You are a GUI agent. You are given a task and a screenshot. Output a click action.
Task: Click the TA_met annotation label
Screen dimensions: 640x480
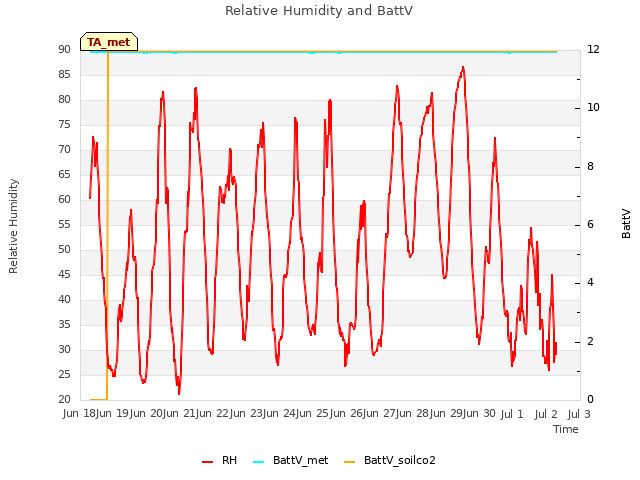point(109,42)
